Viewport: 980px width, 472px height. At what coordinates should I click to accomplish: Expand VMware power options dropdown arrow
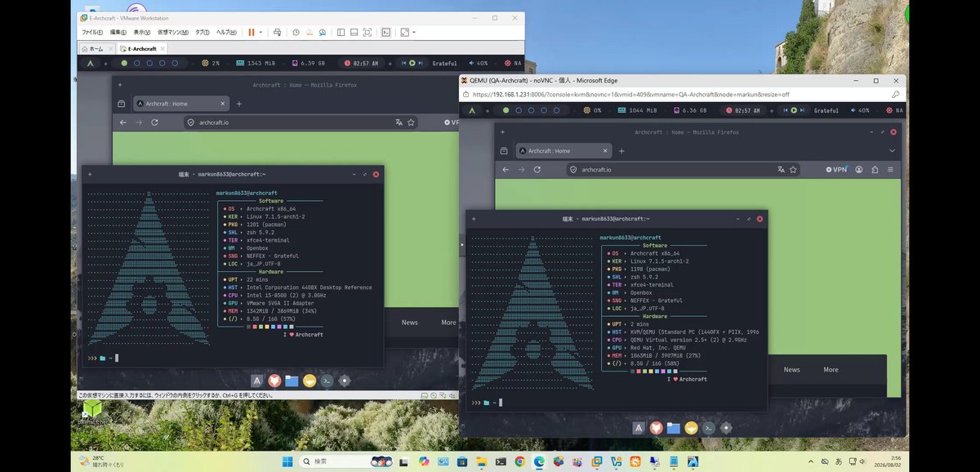tap(261, 32)
